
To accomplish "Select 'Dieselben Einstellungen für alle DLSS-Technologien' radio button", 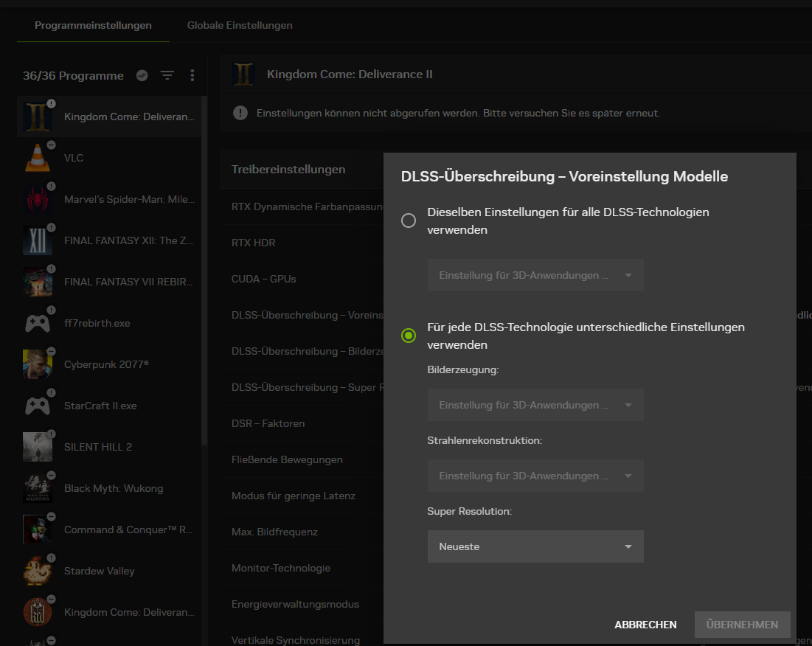I will click(x=409, y=220).
